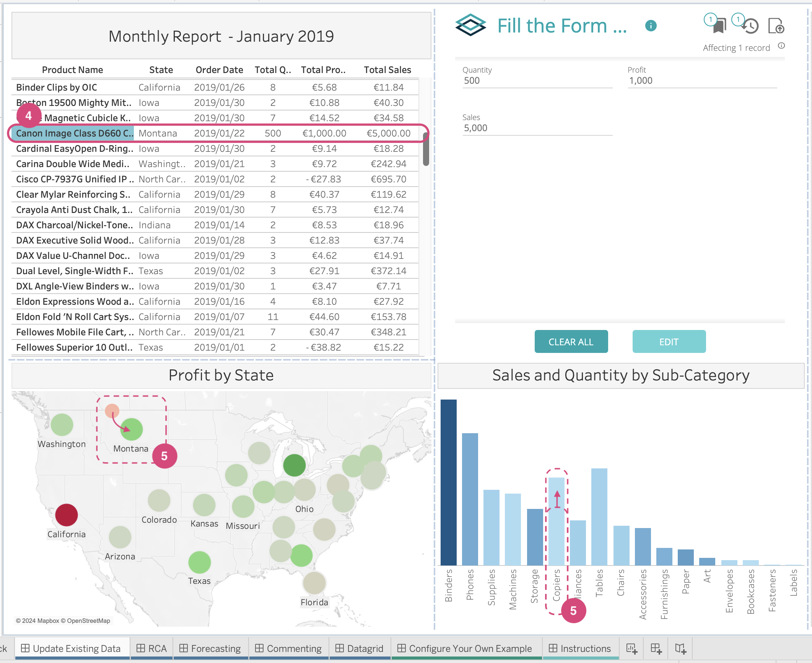
Task: Click the Montana green circle on the map
Action: [131, 429]
